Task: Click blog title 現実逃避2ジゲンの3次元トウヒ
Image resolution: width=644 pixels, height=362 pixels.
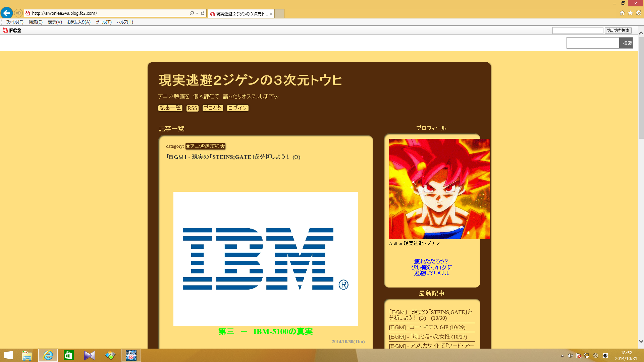Action: tap(250, 80)
